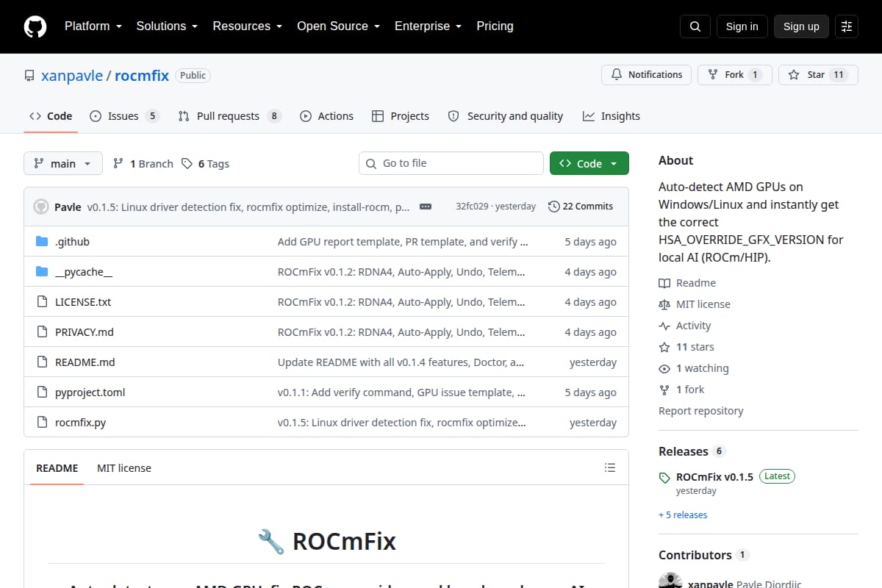View the 1 fork link in About
The height and width of the screenshot is (588, 882).
click(x=681, y=390)
